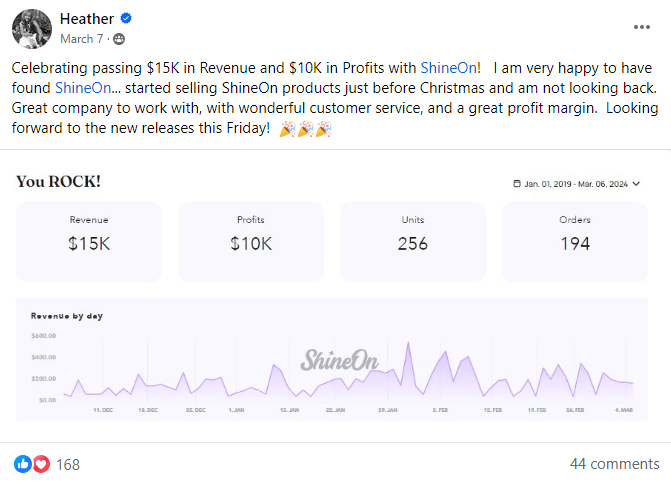The width and height of the screenshot is (671, 482).
Task: View the 168 reactions count
Action: [68, 464]
